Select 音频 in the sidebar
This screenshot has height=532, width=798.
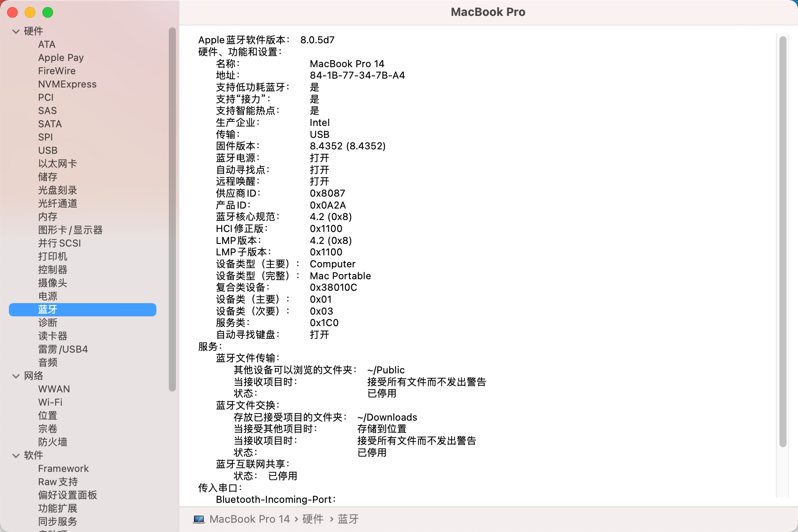48,363
